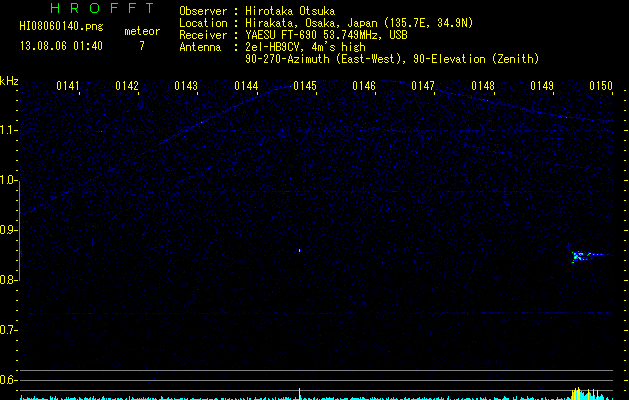Screen dimensions: 629x400
Task: Click the yellow amplitude peaks near 0149
Action: [586, 393]
